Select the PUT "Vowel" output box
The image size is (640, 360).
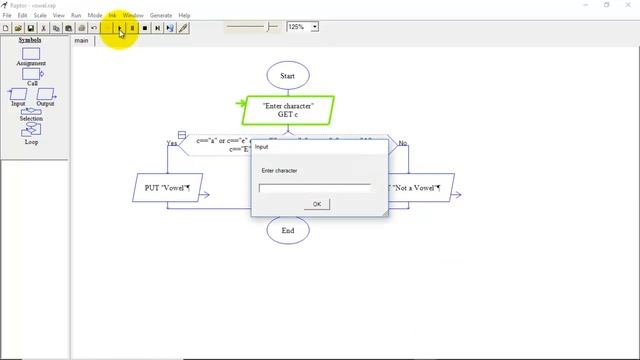(x=167, y=188)
